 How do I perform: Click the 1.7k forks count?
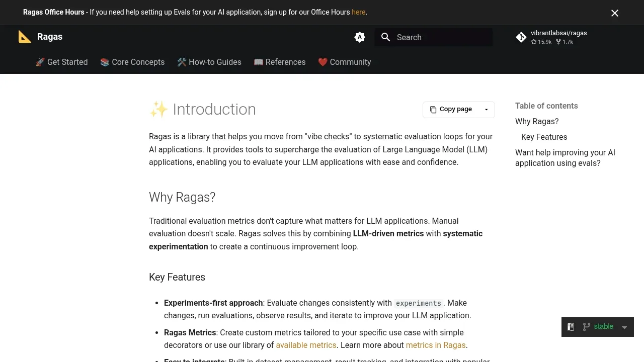(x=565, y=42)
